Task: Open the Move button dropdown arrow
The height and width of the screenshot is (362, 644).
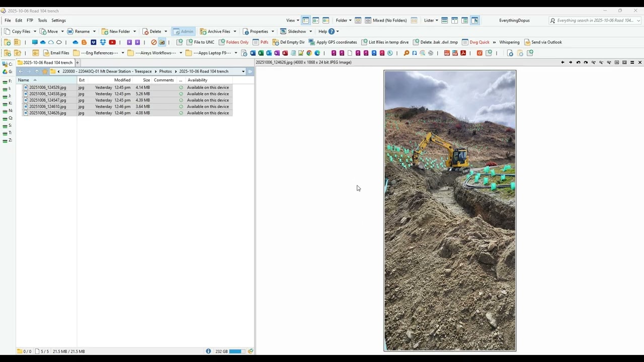Action: tap(61, 31)
